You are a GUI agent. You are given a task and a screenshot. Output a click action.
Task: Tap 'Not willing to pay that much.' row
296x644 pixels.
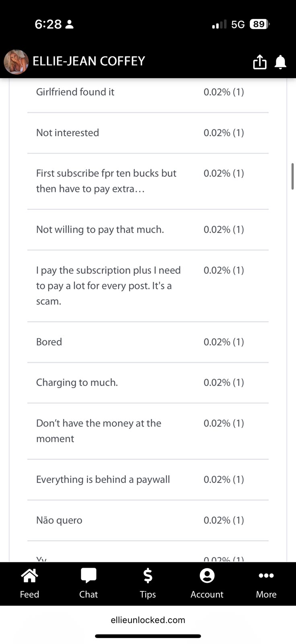click(148, 229)
